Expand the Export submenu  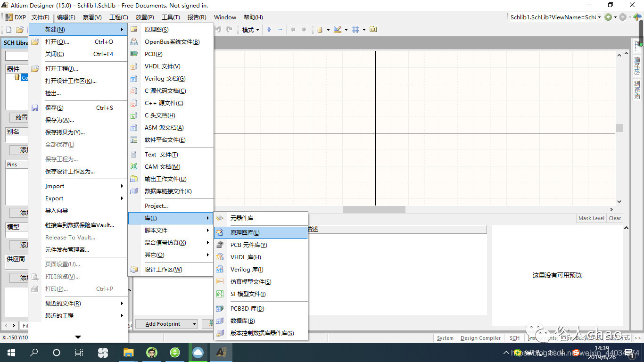(78, 198)
